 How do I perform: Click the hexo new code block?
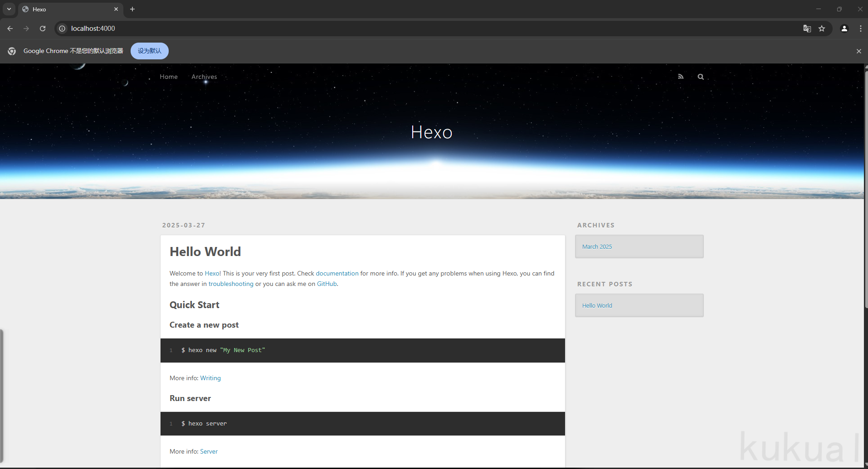point(363,350)
